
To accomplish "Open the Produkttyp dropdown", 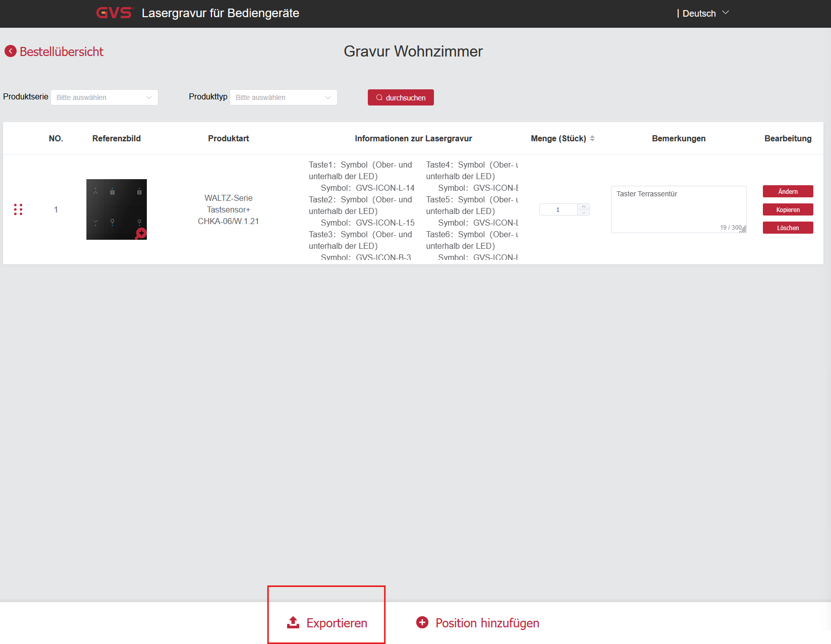I will [284, 97].
